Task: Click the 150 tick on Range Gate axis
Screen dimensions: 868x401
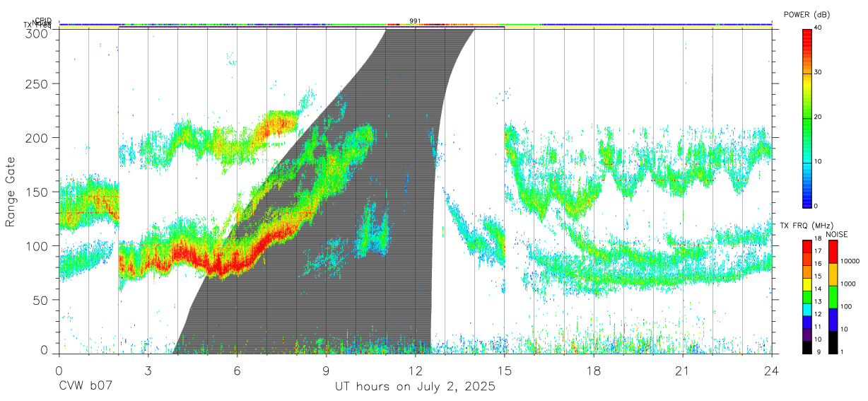Action: (37, 192)
